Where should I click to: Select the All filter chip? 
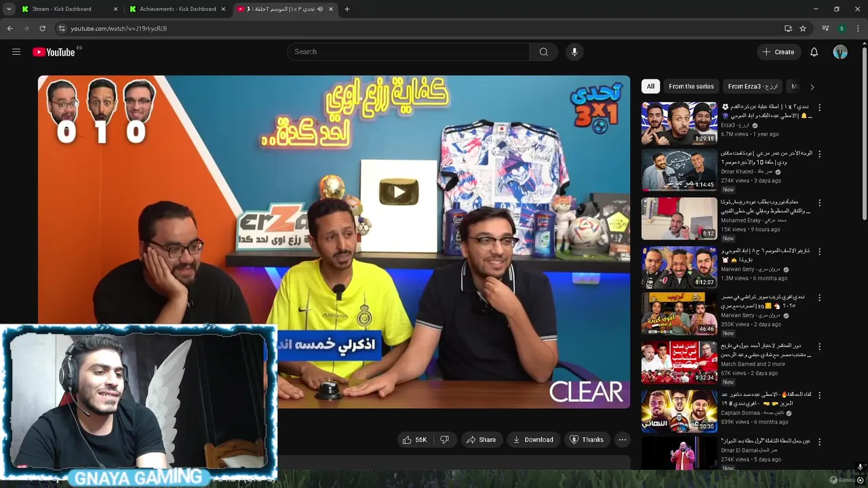tap(650, 87)
